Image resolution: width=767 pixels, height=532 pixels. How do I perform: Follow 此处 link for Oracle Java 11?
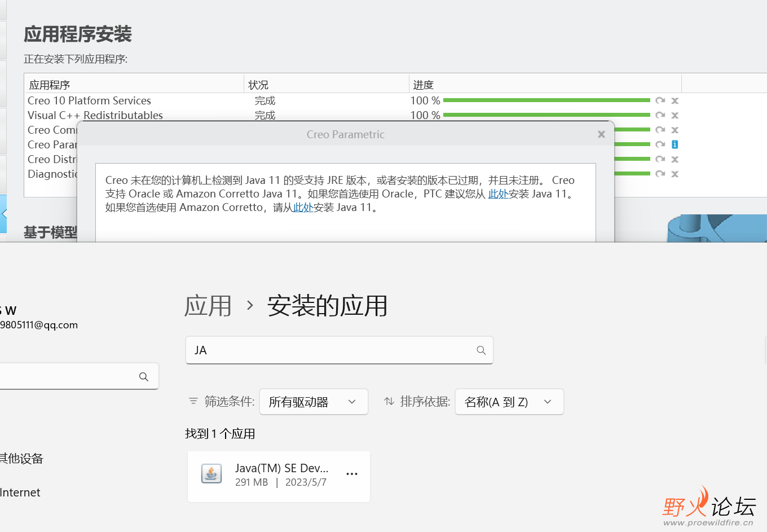tap(498, 194)
